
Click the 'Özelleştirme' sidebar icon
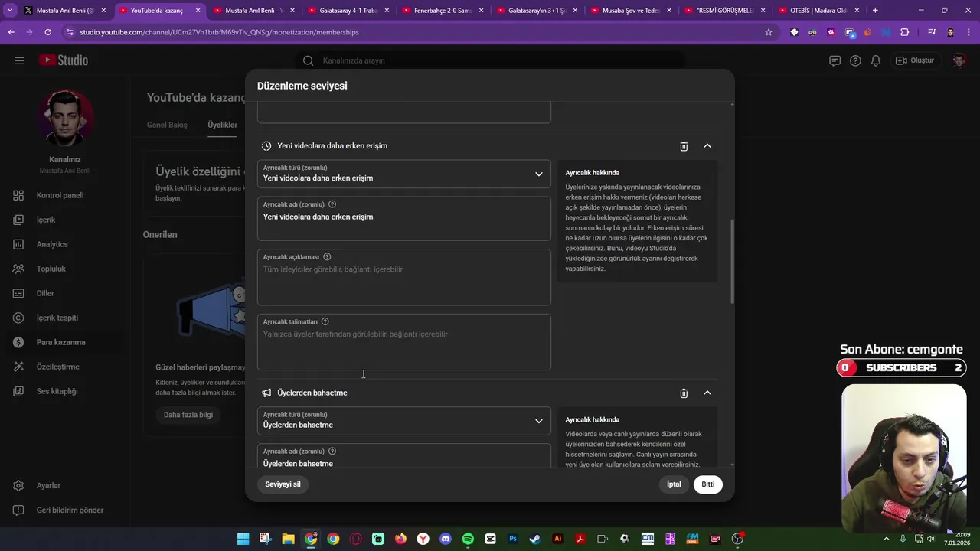click(19, 367)
